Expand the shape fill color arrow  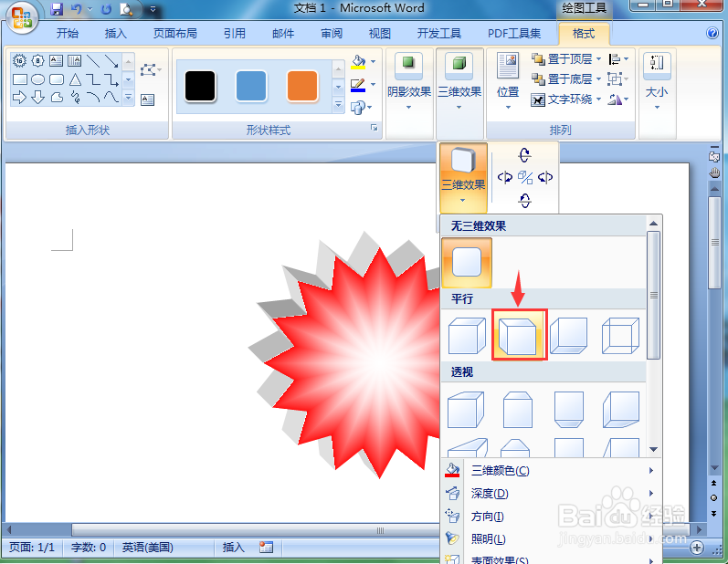point(373,61)
